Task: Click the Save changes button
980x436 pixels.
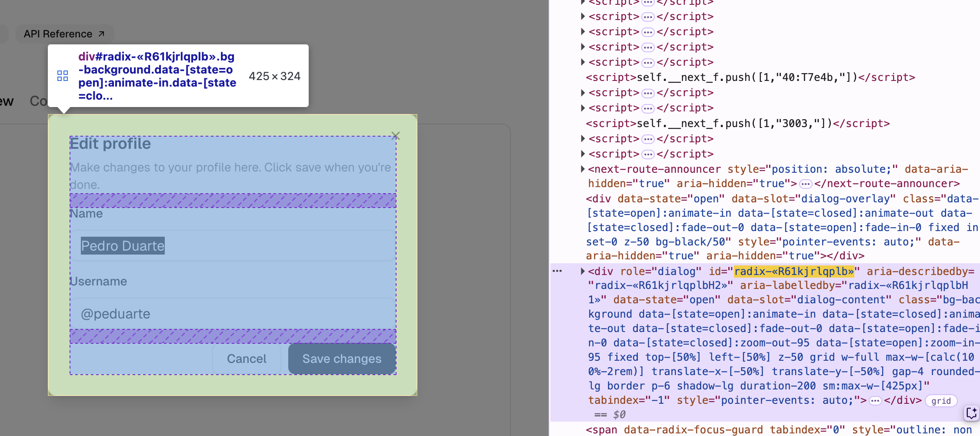Action: [x=342, y=359]
